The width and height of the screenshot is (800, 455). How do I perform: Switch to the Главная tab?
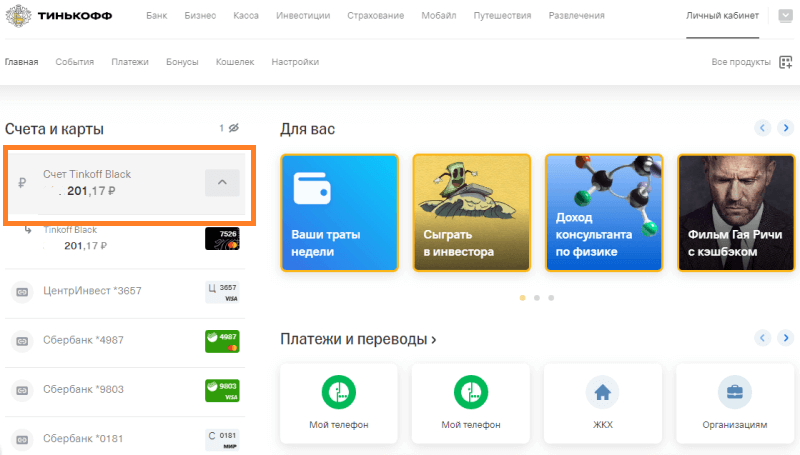point(21,62)
